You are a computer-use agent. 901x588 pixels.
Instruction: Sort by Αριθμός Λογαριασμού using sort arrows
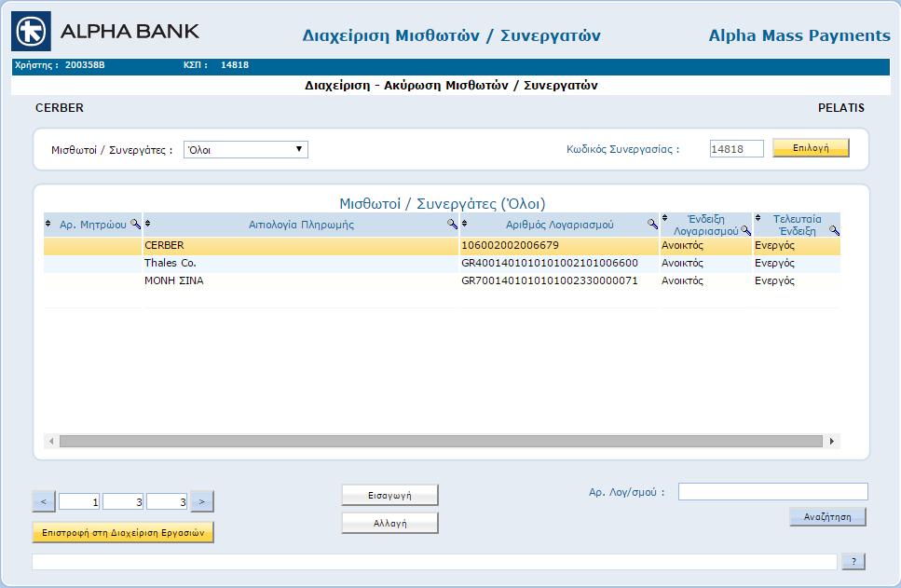464,224
